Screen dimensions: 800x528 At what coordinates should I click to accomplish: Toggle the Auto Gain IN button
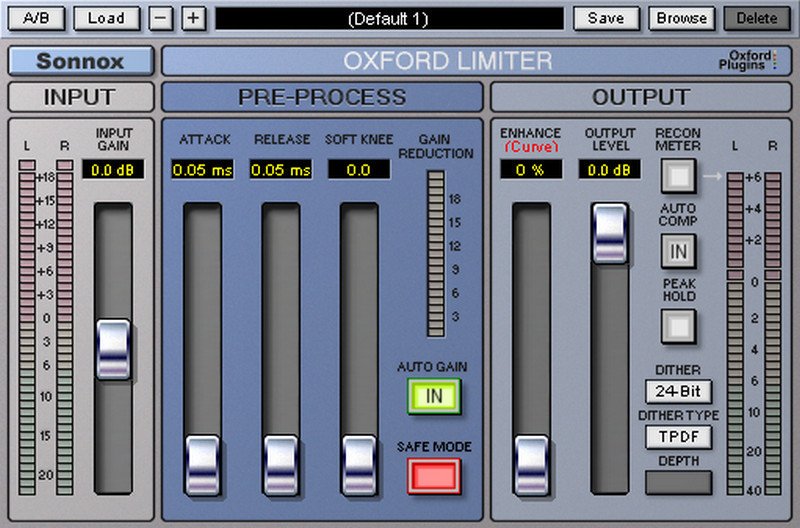click(x=433, y=396)
